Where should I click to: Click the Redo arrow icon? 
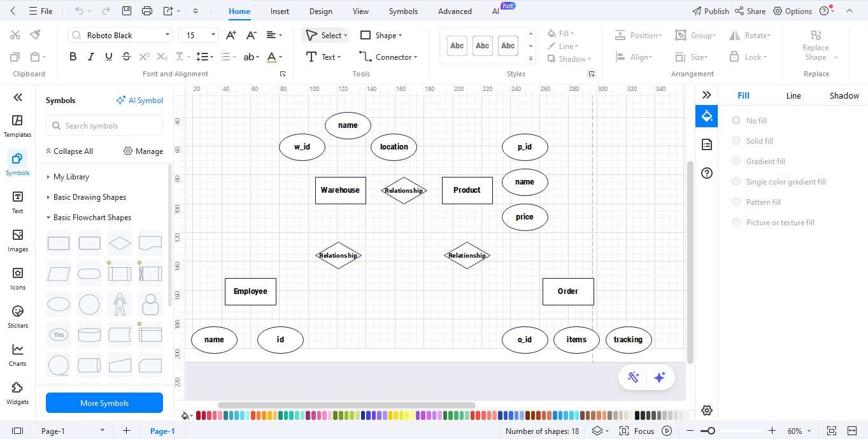tap(106, 11)
